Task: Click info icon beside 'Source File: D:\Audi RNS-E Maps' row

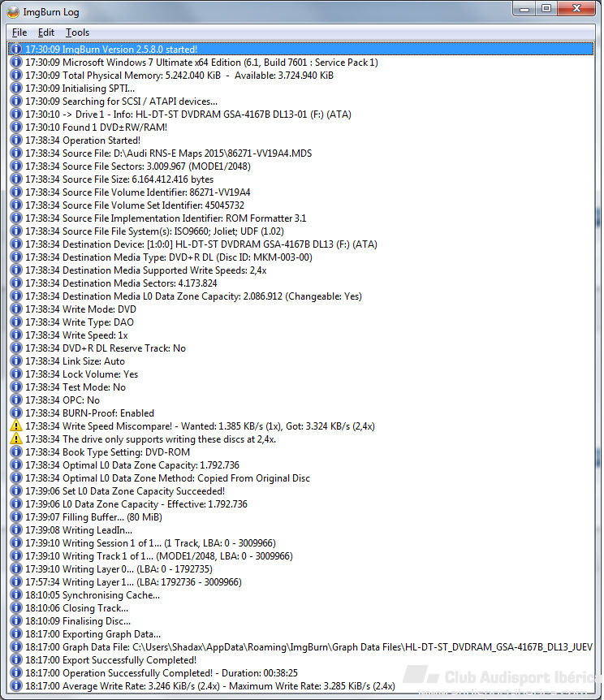Action: coord(16,153)
